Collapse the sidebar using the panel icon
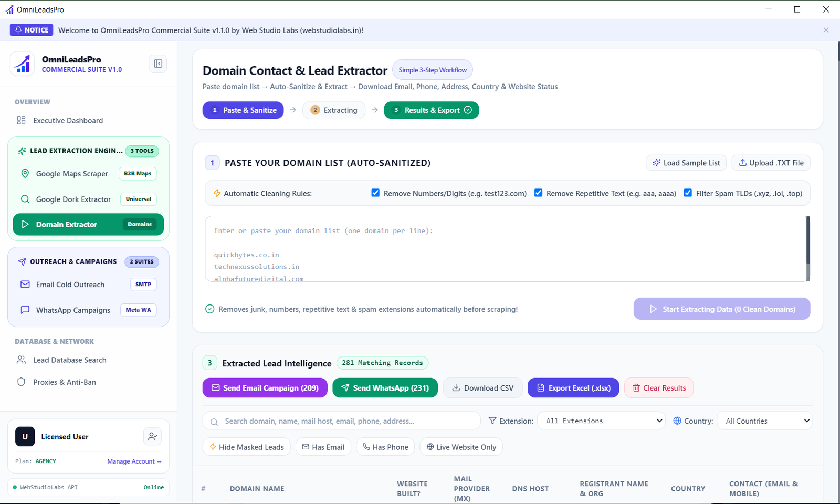 pos(158,64)
